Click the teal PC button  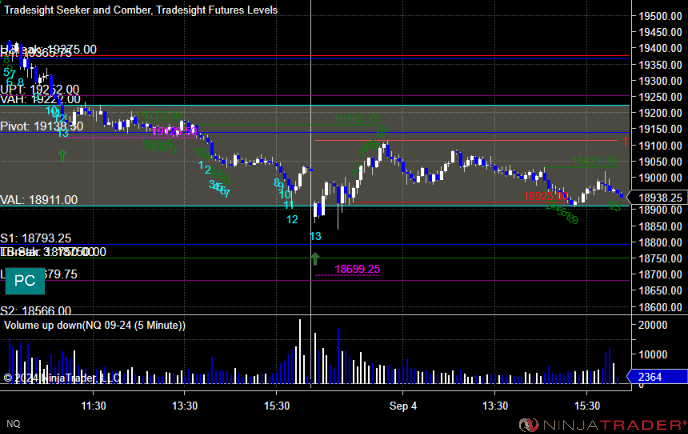point(25,280)
